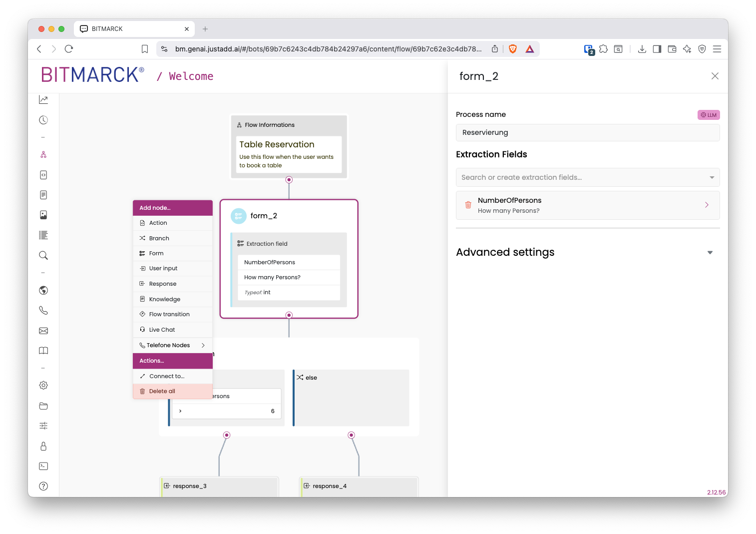The height and width of the screenshot is (534, 756).
Task: Click the Welcome breadcrumb link
Action: (x=191, y=76)
